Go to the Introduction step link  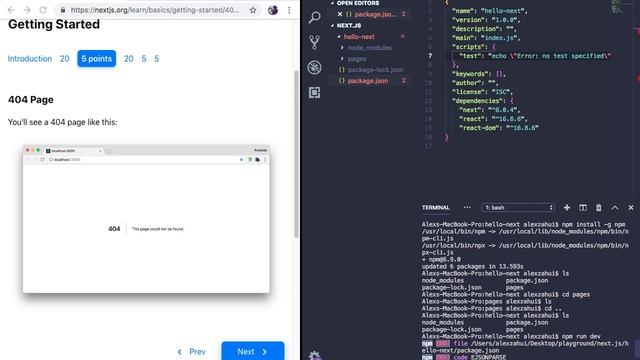click(30, 59)
